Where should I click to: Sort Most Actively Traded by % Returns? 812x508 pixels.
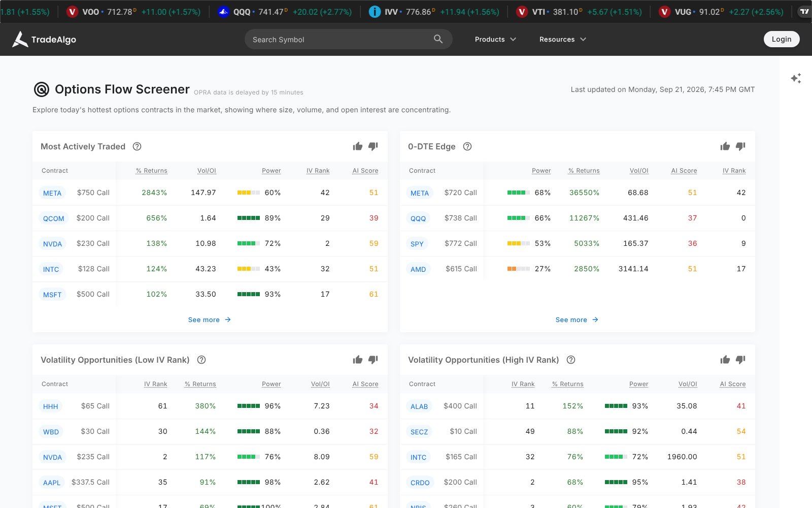pyautogui.click(x=152, y=171)
